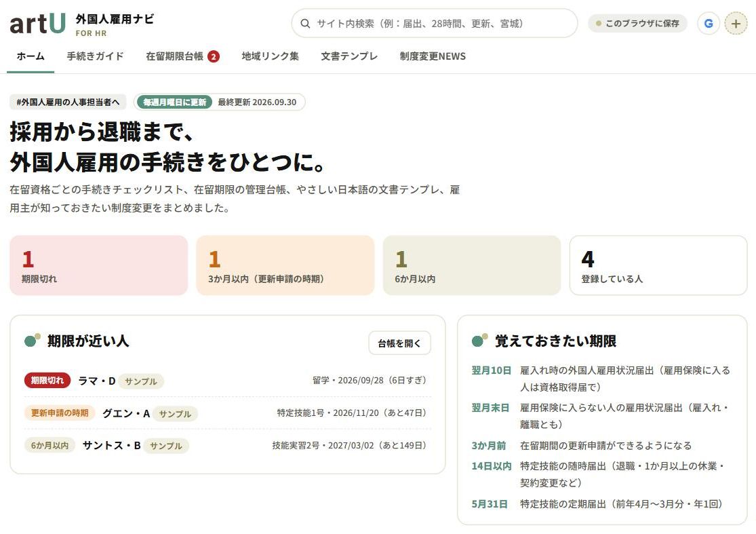The image size is (756, 534).
Task: Click the 毎週月曜日に更新 badge
Action: click(x=174, y=102)
